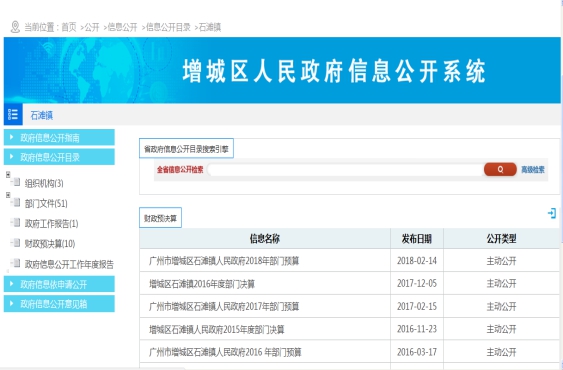Click 主动公开 in the 2016-11-23 row

point(501,329)
